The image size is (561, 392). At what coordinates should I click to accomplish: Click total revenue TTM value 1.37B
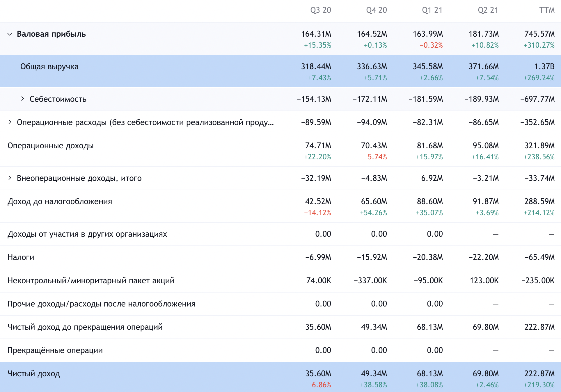pyautogui.click(x=544, y=67)
